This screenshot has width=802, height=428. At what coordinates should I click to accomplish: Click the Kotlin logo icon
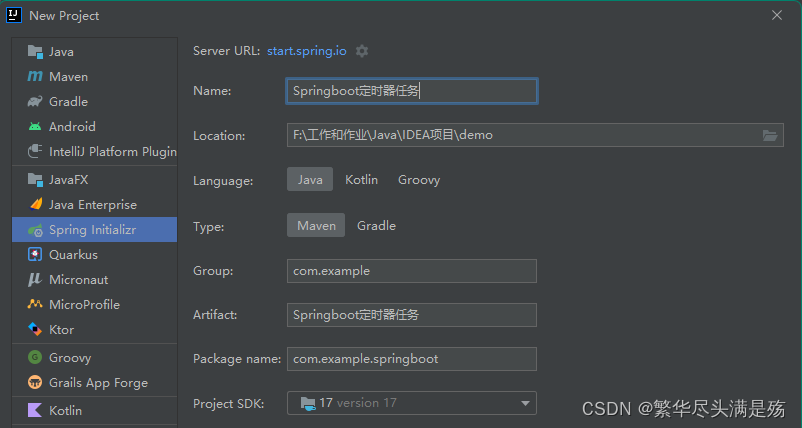point(35,410)
